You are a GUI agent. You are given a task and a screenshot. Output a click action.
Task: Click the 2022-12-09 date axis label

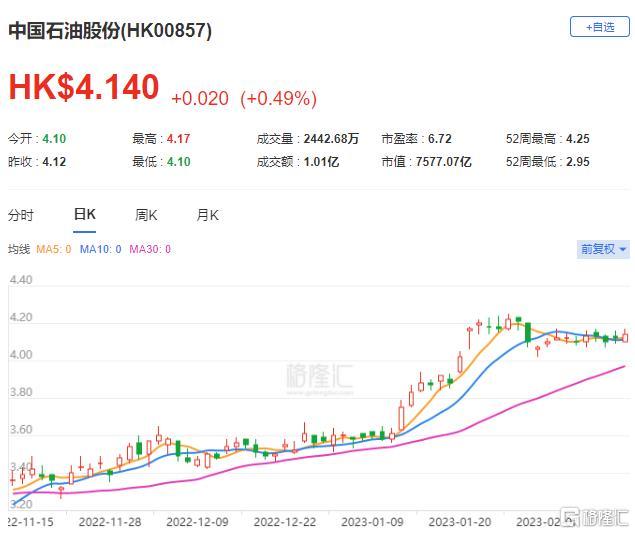pos(197,521)
